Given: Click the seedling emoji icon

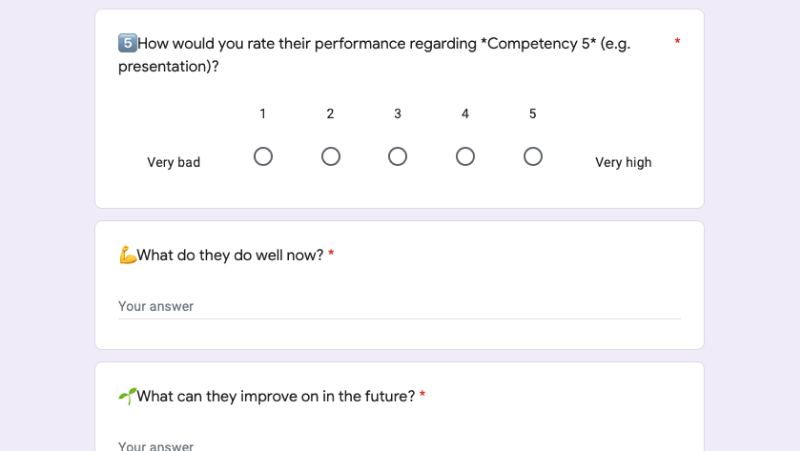Looking at the screenshot, I should 127,396.
